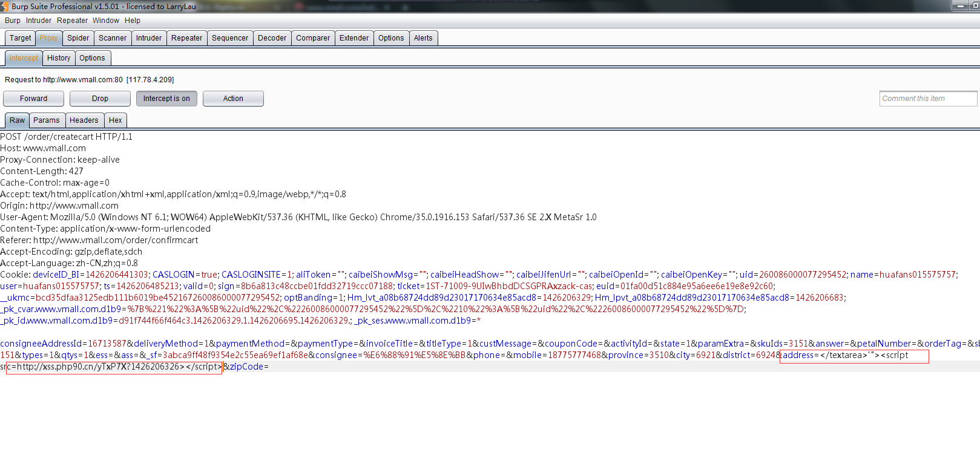This screenshot has height=467, width=980.
Task: Switch to the Params view tab
Action: pyautogui.click(x=47, y=120)
